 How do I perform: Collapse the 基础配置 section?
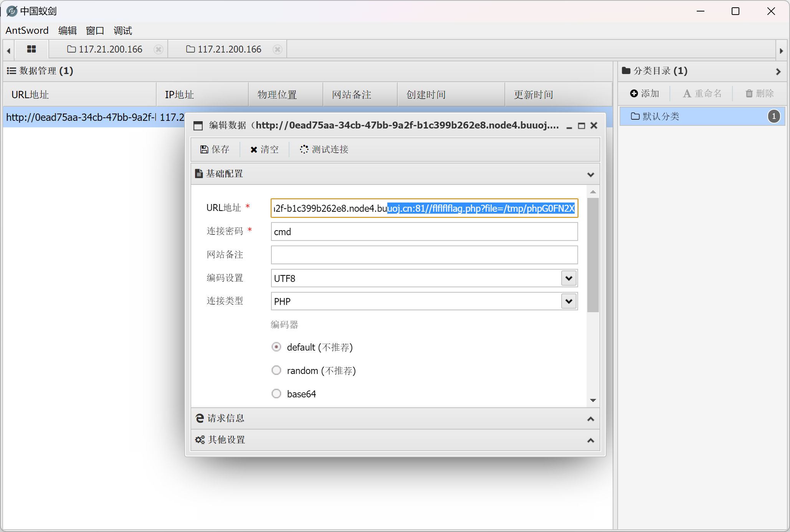pos(590,175)
